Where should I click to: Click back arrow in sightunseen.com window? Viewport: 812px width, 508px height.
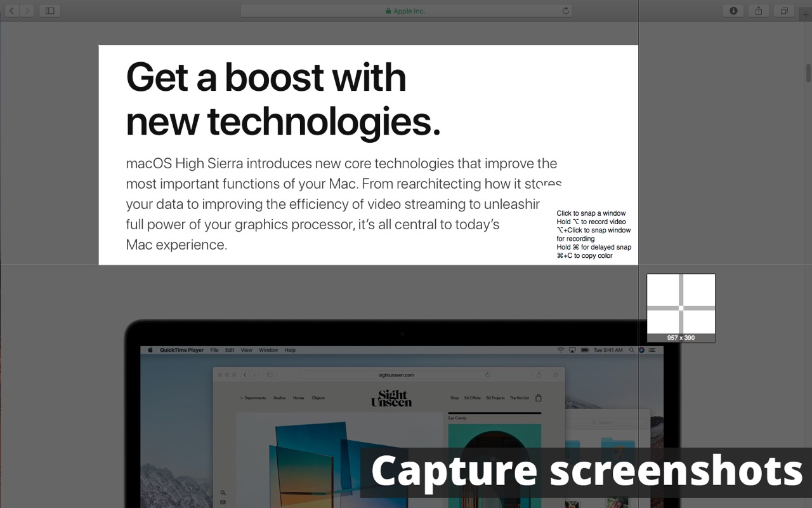point(245,375)
